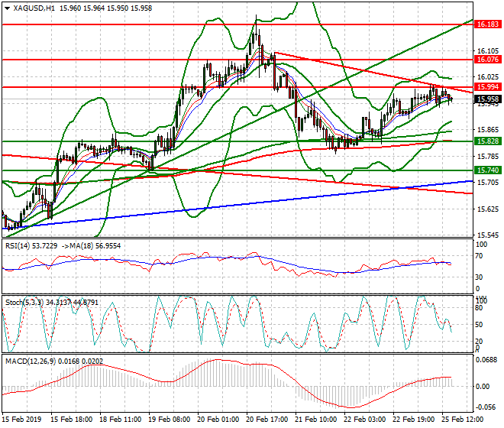Select the 20 Feb 01:00 time label

218,420
